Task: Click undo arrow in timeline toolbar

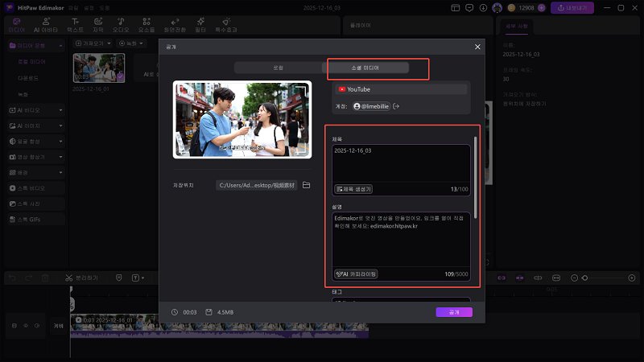Action: click(12, 278)
